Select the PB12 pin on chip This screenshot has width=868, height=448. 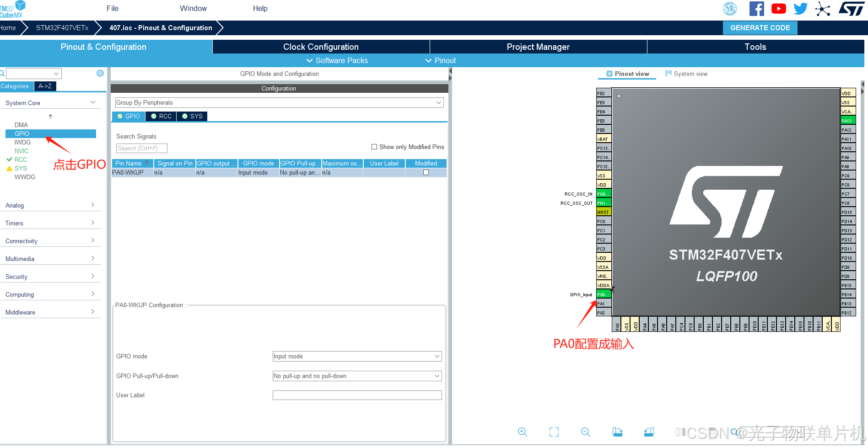[x=848, y=313]
